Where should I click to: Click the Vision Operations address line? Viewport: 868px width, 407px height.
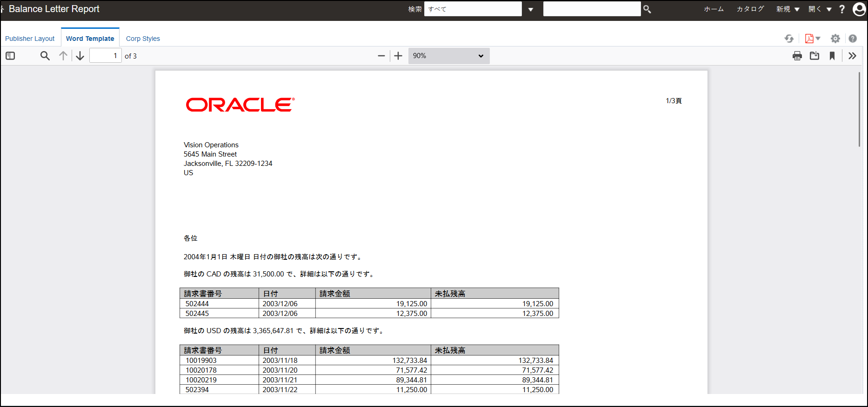pyautogui.click(x=211, y=145)
